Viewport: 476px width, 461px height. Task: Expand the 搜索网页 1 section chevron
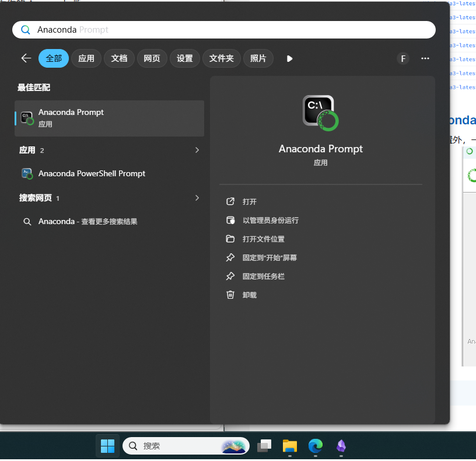tap(197, 198)
